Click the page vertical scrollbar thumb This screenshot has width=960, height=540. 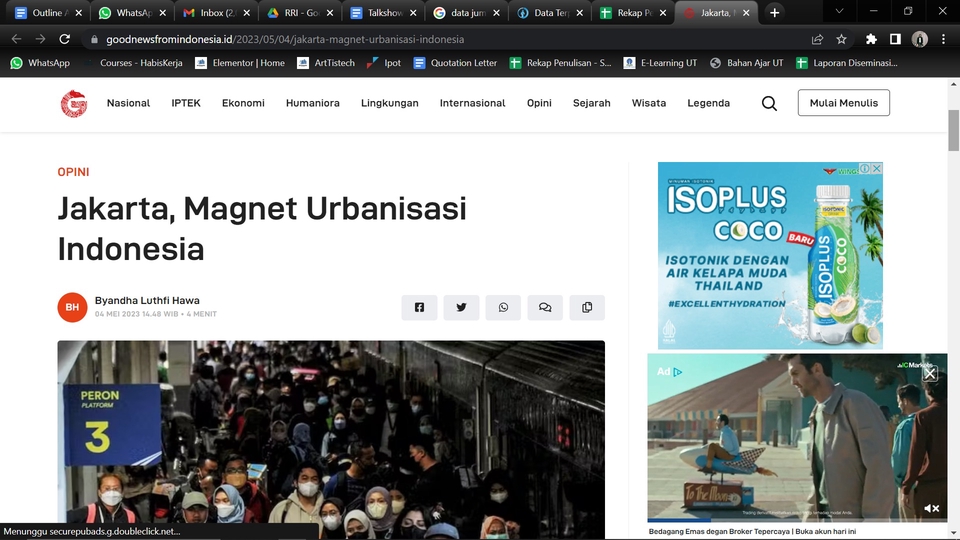pyautogui.click(x=953, y=130)
